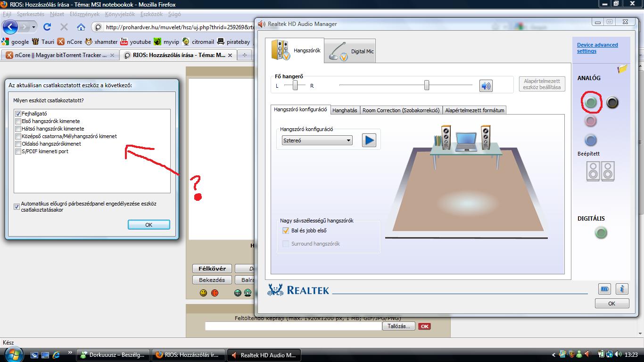This screenshot has height=362, width=644.
Task: Click OK in the connected device dialog
Action: pos(149,225)
